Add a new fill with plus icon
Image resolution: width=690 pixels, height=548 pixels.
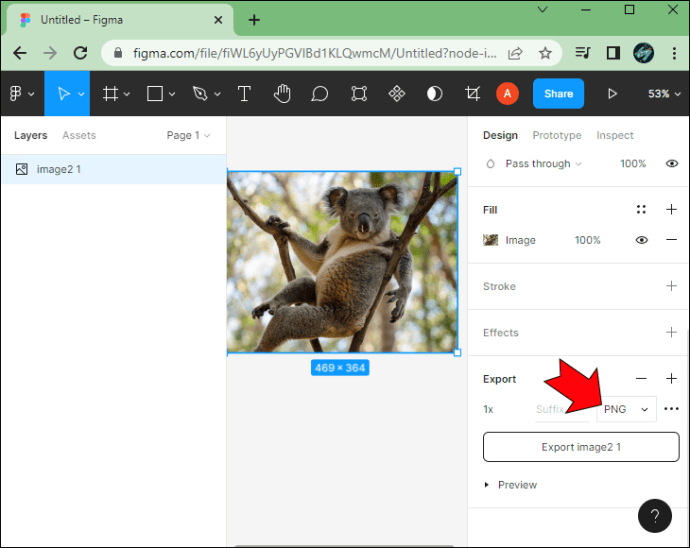(x=671, y=210)
